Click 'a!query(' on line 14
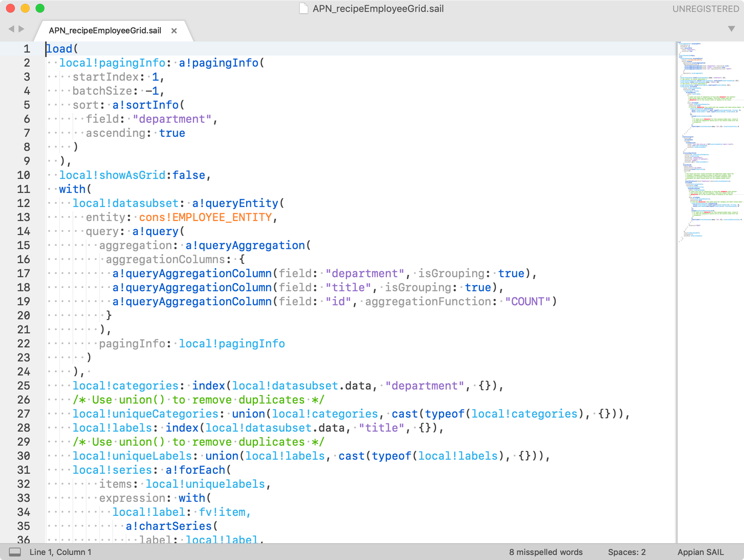 (x=158, y=231)
